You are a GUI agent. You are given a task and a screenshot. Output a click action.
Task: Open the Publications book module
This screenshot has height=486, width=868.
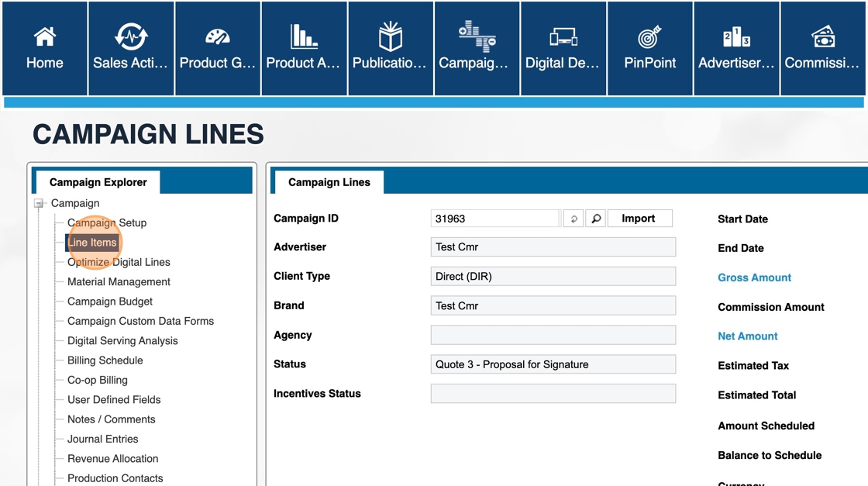(391, 49)
